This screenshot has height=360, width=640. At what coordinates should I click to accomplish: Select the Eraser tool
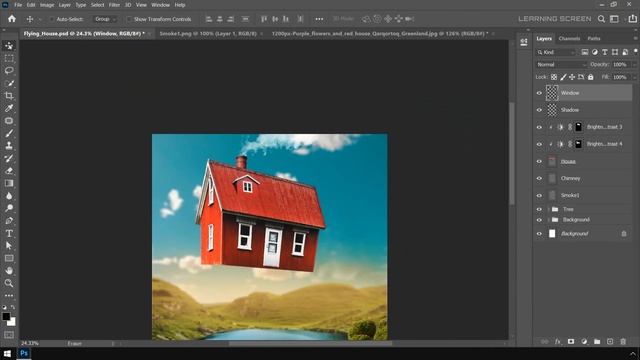[9, 171]
